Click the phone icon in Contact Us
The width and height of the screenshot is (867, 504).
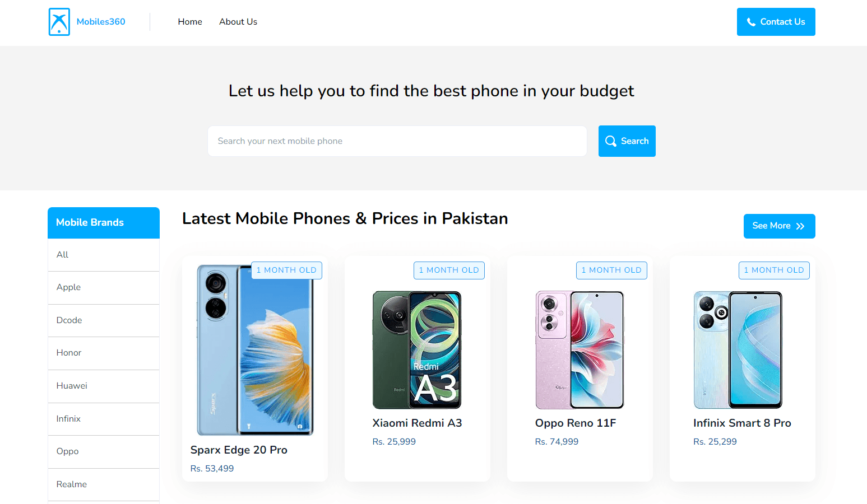[x=751, y=22]
